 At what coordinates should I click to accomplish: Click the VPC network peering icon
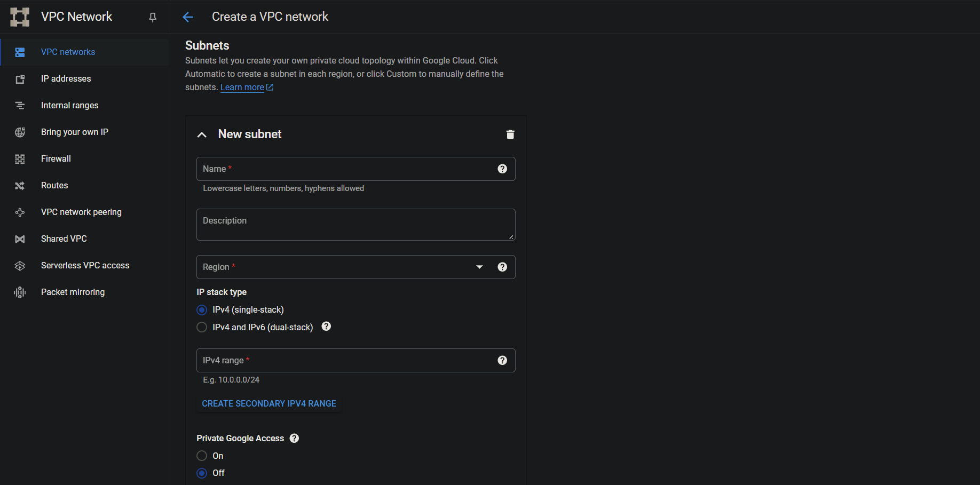coord(20,212)
